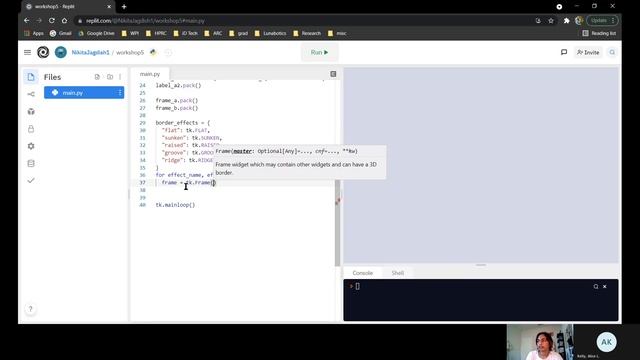This screenshot has width=640, height=360.
Task: Select the workshop5 - Replit browser tab
Action: (68, 7)
